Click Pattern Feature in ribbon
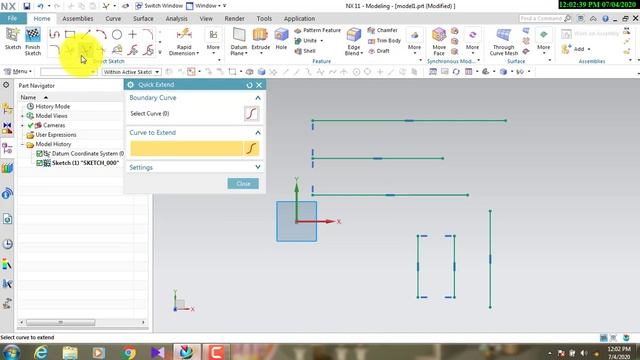This screenshot has width=640, height=360. pos(318,30)
